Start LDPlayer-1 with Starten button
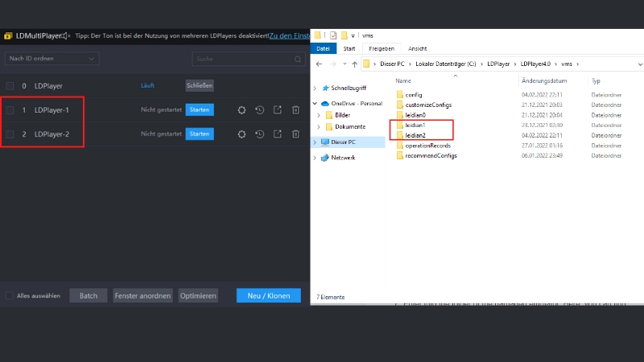This screenshot has height=362, width=644. (200, 110)
